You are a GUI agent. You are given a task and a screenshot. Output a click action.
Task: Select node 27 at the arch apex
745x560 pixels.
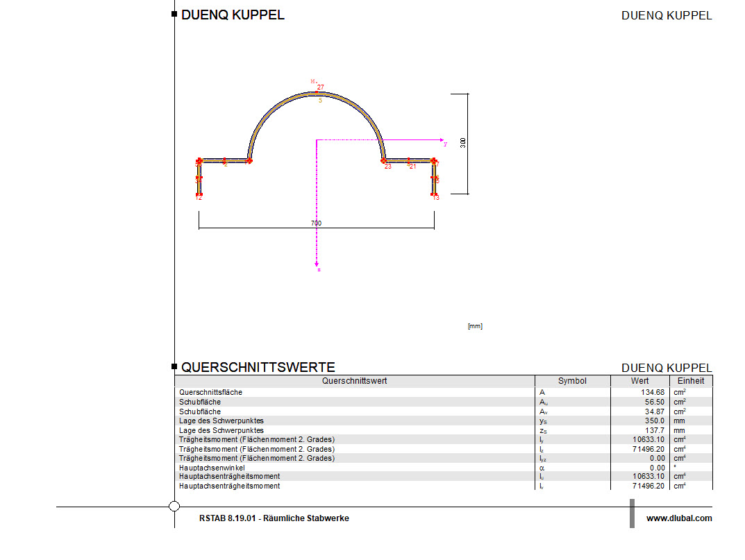tap(317, 90)
